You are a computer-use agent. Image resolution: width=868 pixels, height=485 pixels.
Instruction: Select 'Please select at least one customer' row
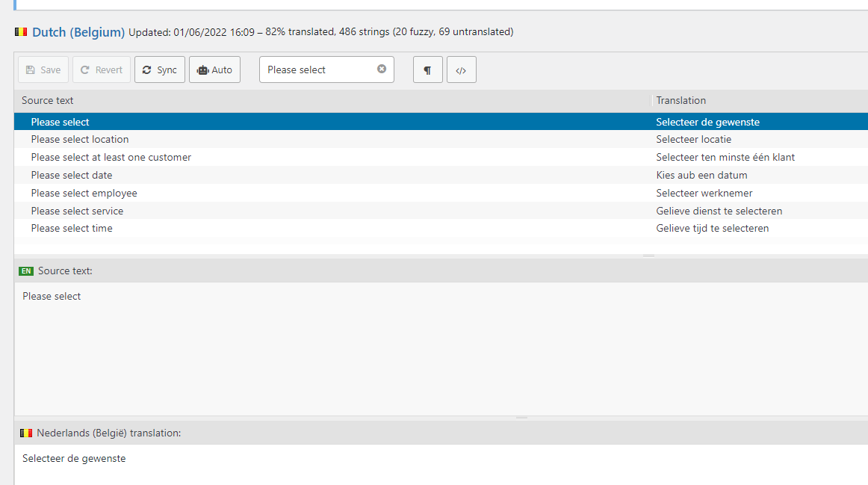pyautogui.click(x=441, y=157)
